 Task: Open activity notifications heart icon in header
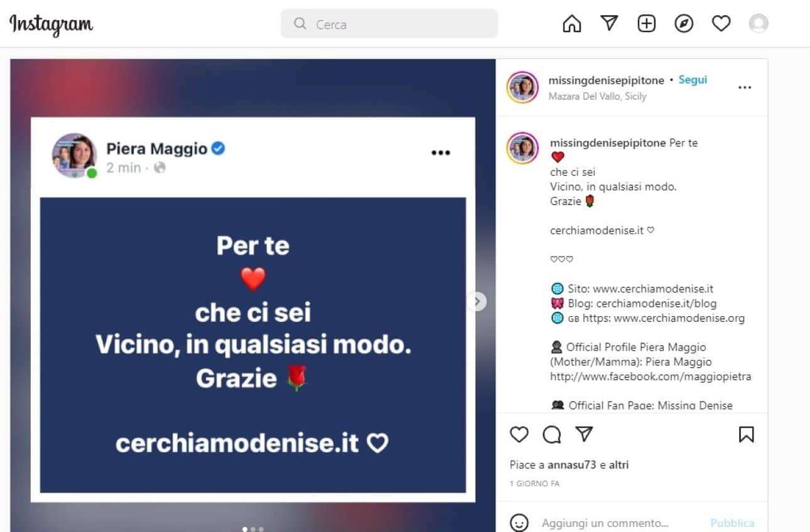click(721, 24)
